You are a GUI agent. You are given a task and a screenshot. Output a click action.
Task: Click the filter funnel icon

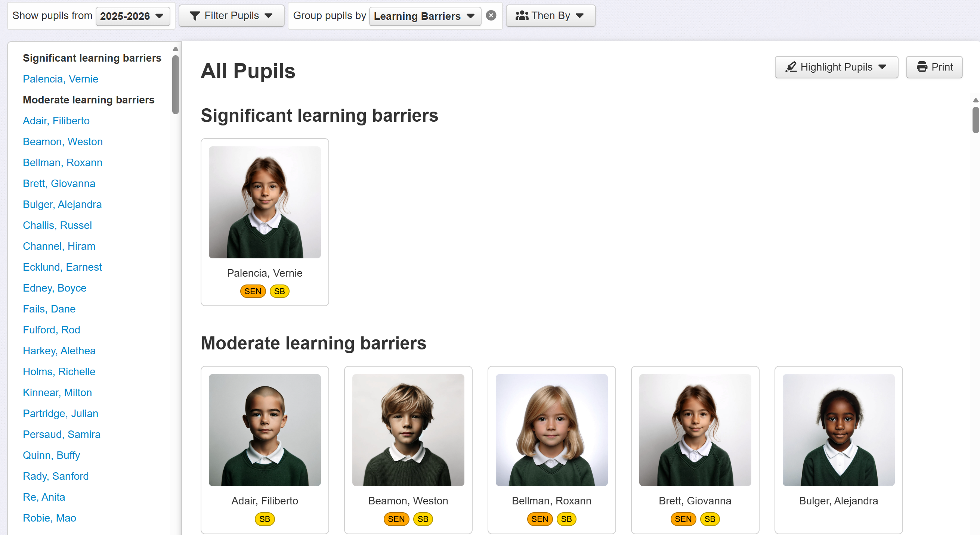coord(195,16)
